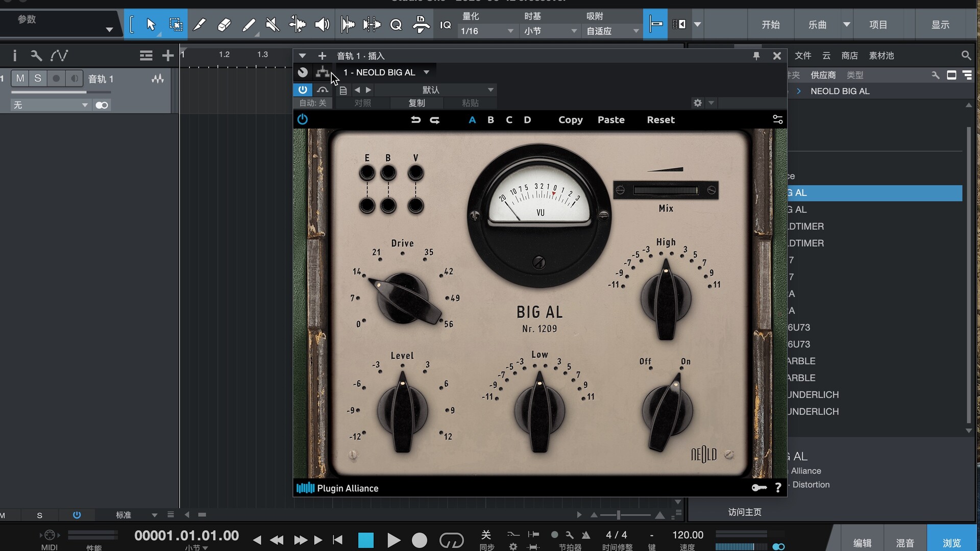Open plugin help question mark

(x=778, y=488)
